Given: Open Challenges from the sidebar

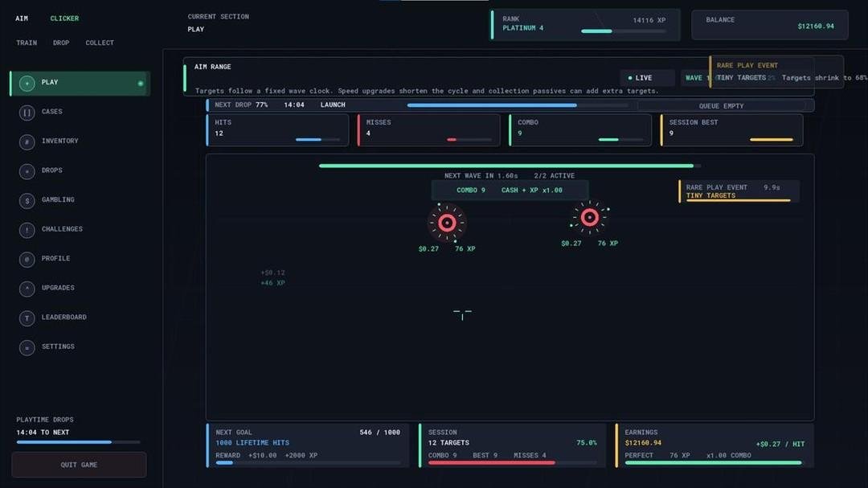Looking at the screenshot, I should (x=62, y=229).
